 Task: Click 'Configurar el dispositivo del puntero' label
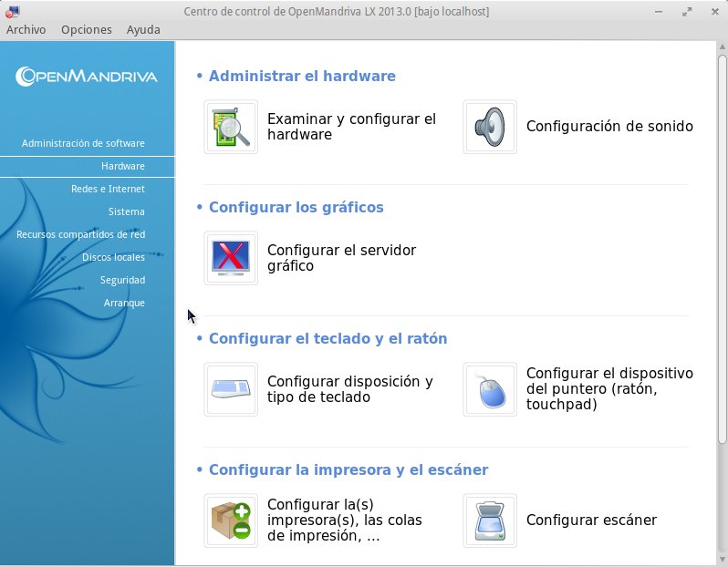[609, 389]
